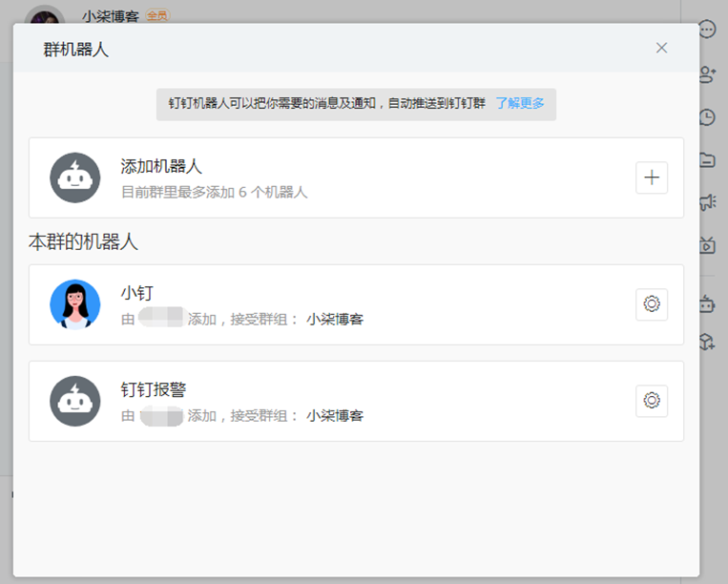Open settings gear for 钉钉报警 robot

(652, 400)
